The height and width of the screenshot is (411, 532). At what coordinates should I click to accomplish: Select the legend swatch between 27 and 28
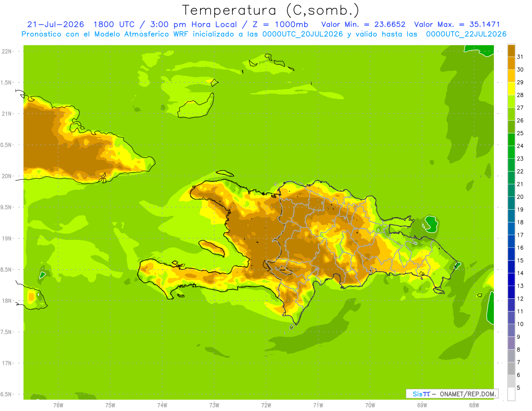[511, 101]
